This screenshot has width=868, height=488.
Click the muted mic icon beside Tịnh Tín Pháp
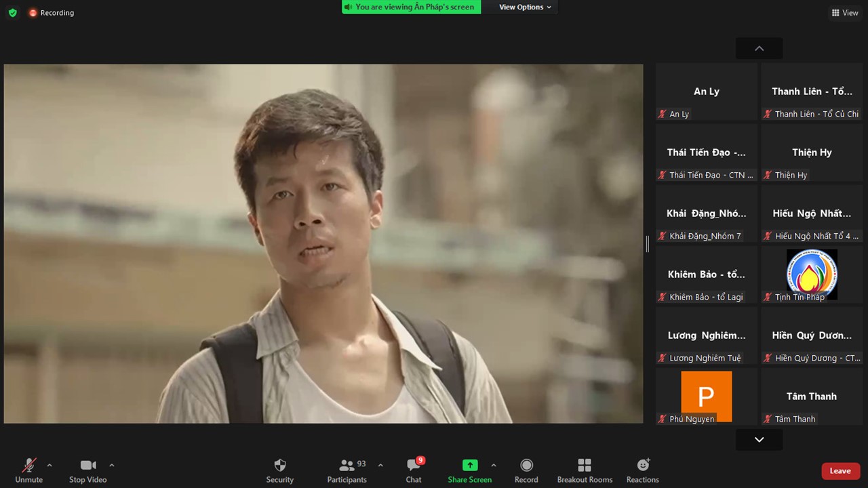768,298
